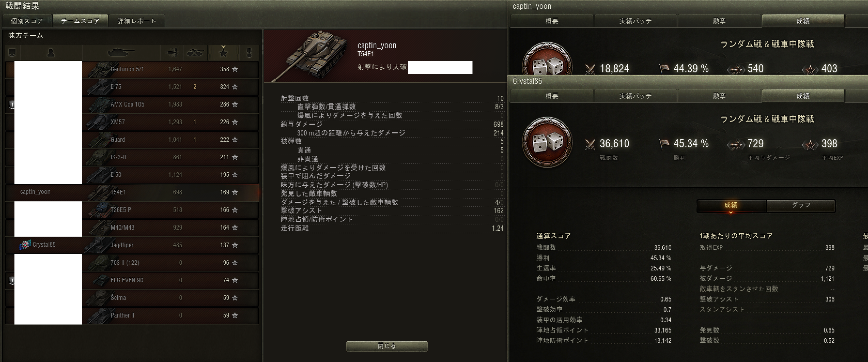Screen dimensions: 868x362
Task: Open the 詳細レポート tab
Action: (137, 21)
